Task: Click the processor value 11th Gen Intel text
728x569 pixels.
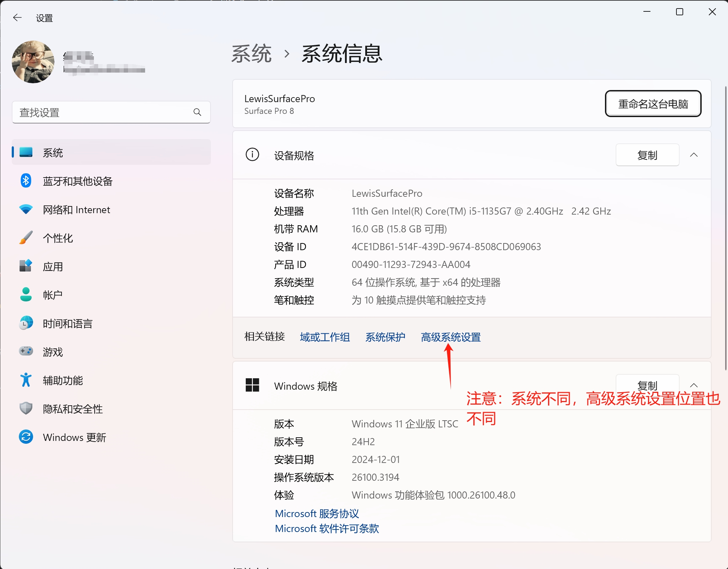Action: 481,211
